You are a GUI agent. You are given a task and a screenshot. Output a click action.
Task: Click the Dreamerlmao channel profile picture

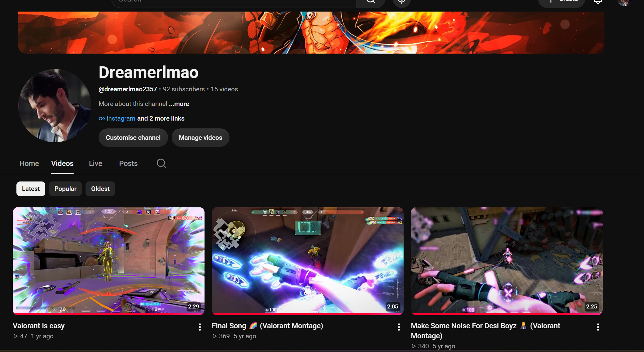pos(55,106)
